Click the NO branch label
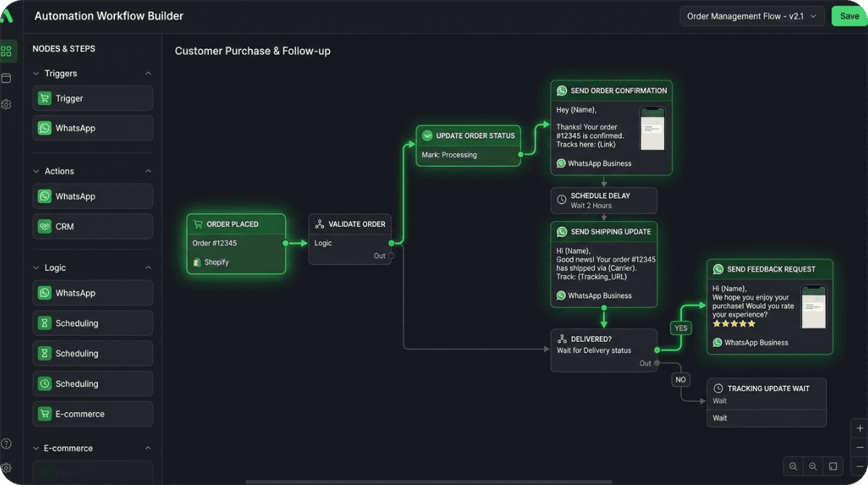Image resolution: width=868 pixels, height=485 pixels. pos(680,379)
